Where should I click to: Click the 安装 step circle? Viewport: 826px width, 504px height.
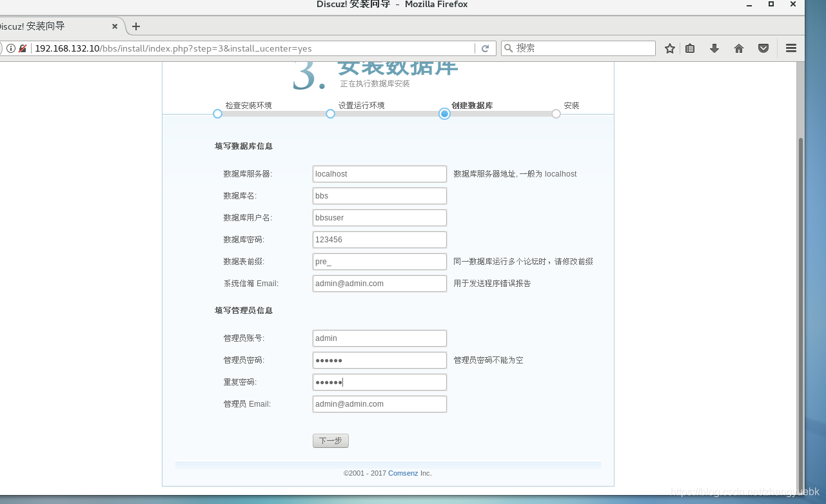click(556, 114)
